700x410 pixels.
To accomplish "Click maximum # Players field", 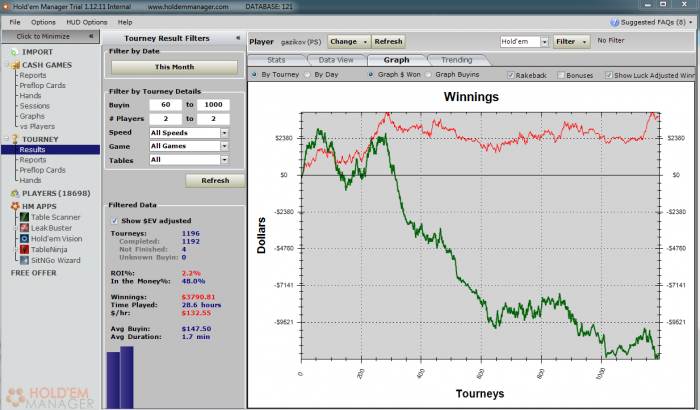I will coord(213,119).
